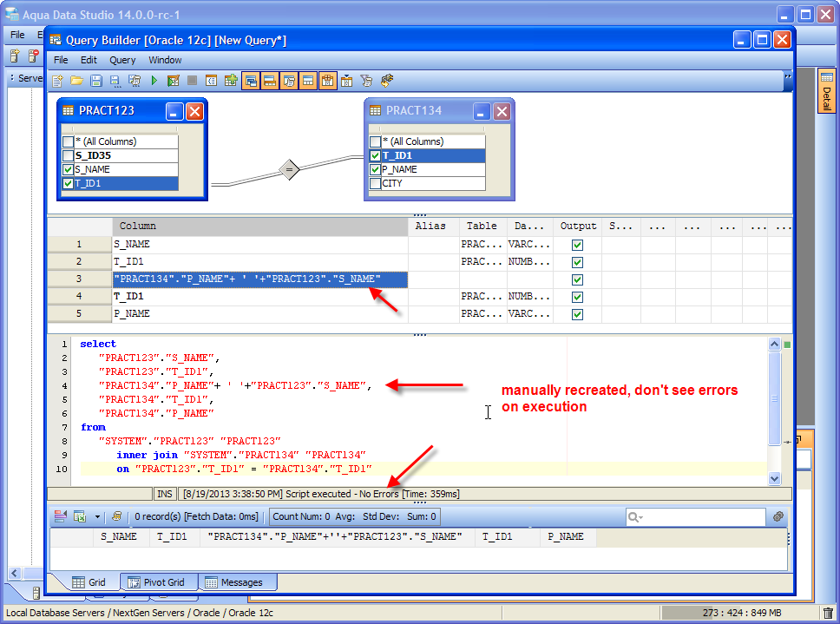Remove the PRACT134 table box

502,112
